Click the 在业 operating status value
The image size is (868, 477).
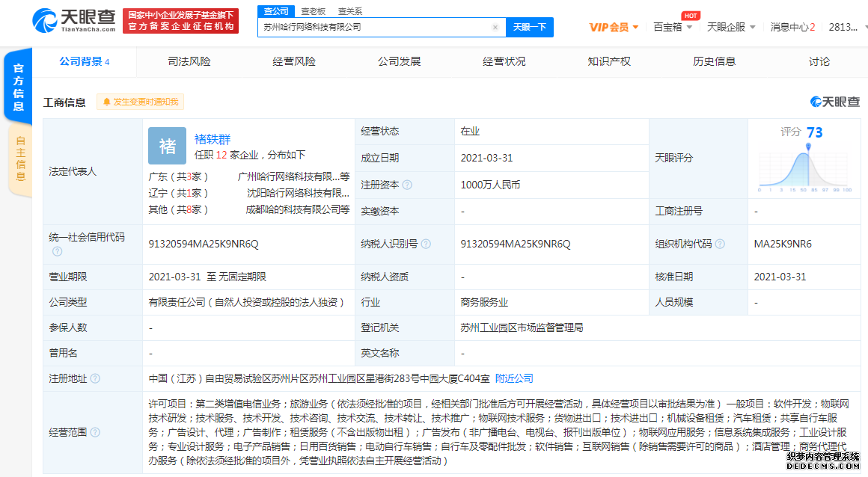[470, 131]
